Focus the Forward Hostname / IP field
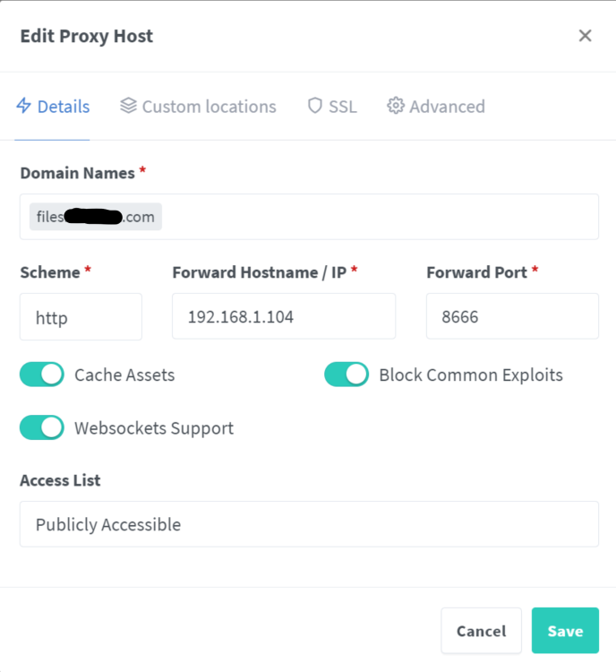Image resolution: width=616 pixels, height=672 pixels. [x=284, y=316]
